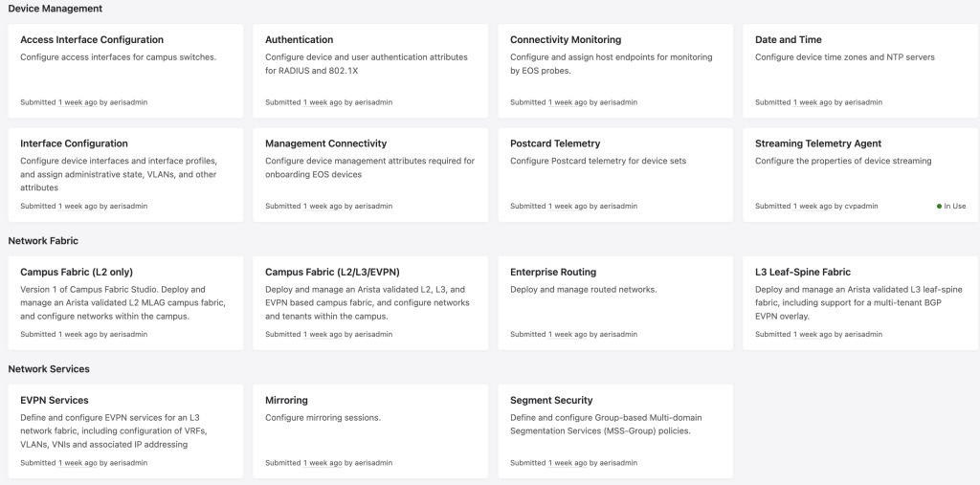Select the Enterprise Routing card
This screenshot has width=980, height=485.
615,302
